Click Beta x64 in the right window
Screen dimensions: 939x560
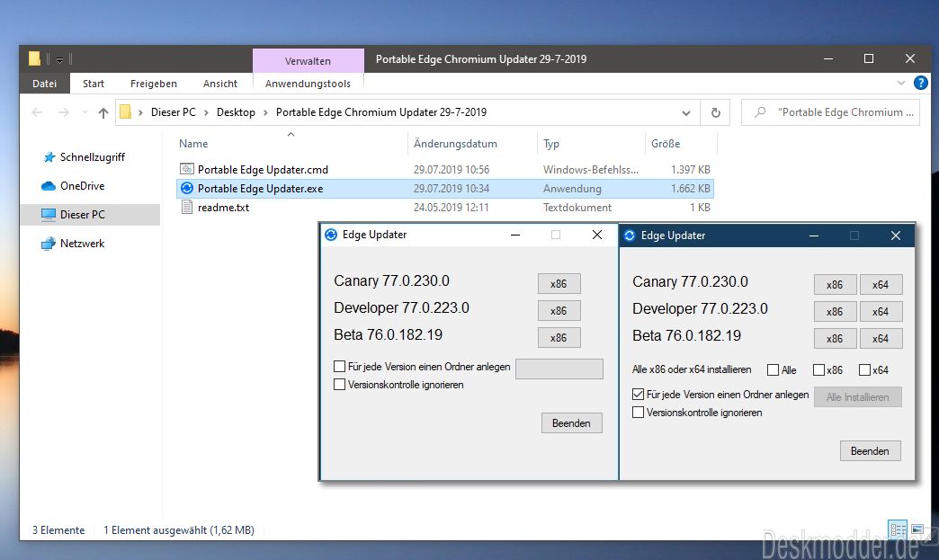[x=881, y=339]
